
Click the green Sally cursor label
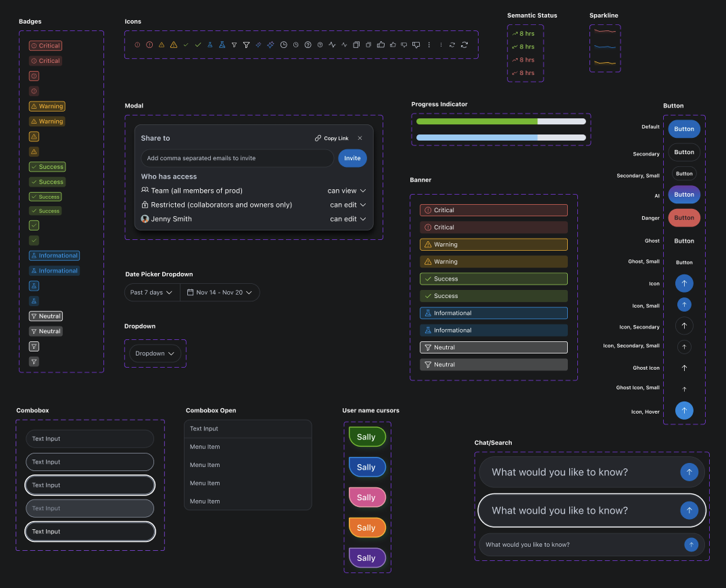pyautogui.click(x=367, y=437)
